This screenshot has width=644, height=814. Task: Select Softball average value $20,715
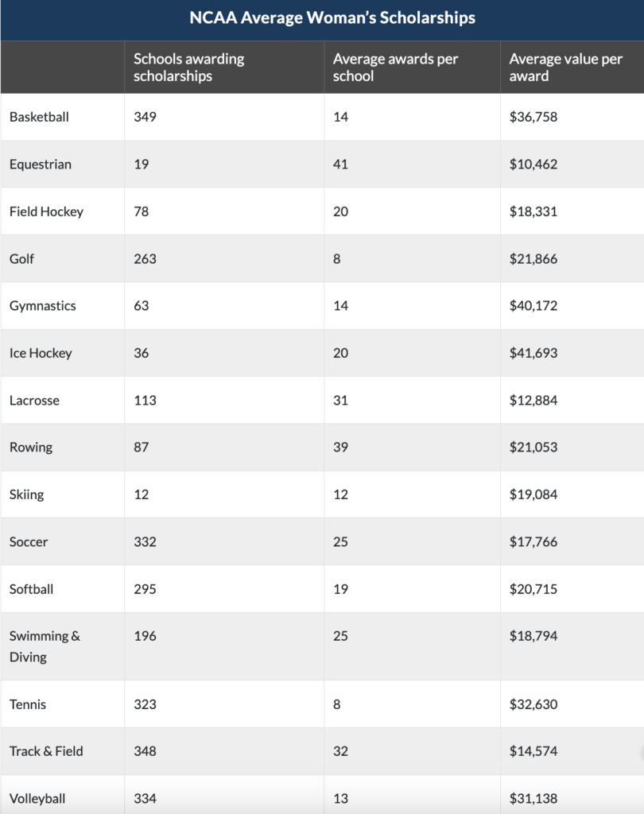(533, 589)
